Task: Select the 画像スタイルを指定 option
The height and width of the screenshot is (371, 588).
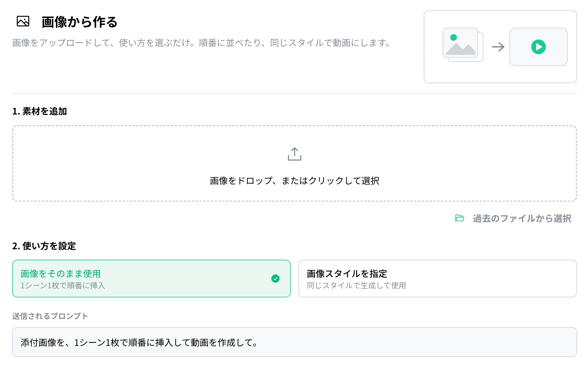Action: click(x=438, y=278)
